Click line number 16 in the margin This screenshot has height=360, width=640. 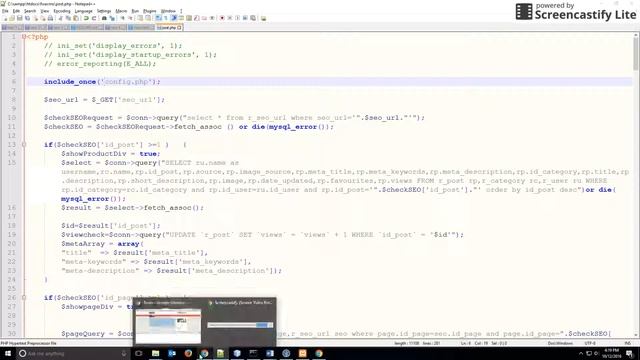pos(12,207)
